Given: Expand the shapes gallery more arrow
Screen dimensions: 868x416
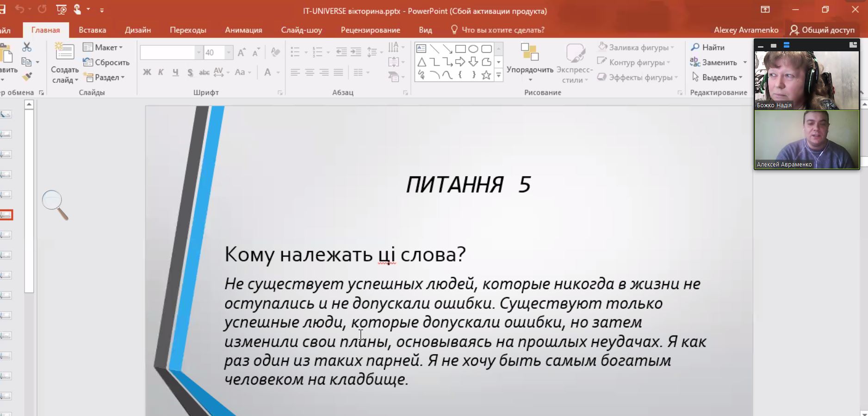Looking at the screenshot, I should pyautogui.click(x=499, y=75).
